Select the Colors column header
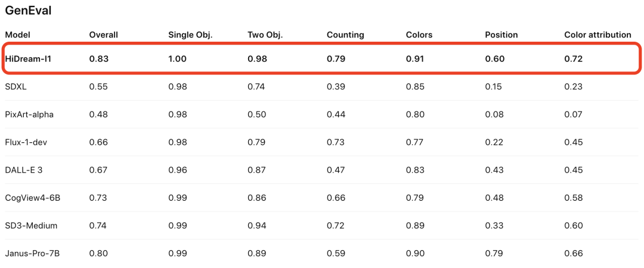Viewport: 644px width, 268px height. (x=419, y=35)
